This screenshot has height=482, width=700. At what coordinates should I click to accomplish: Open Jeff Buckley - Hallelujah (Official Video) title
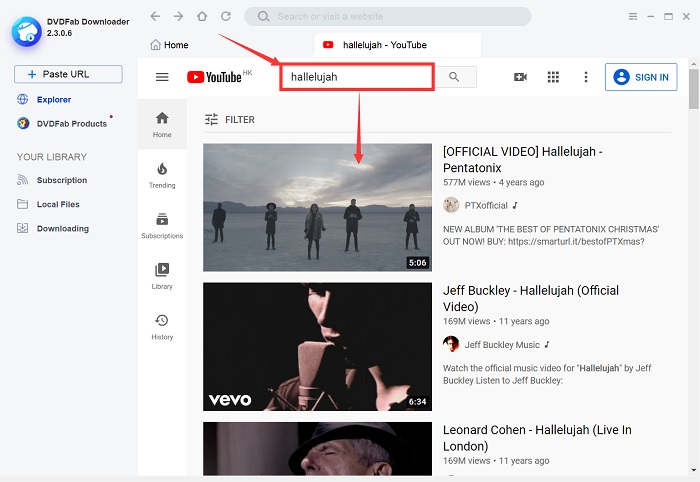click(x=531, y=299)
